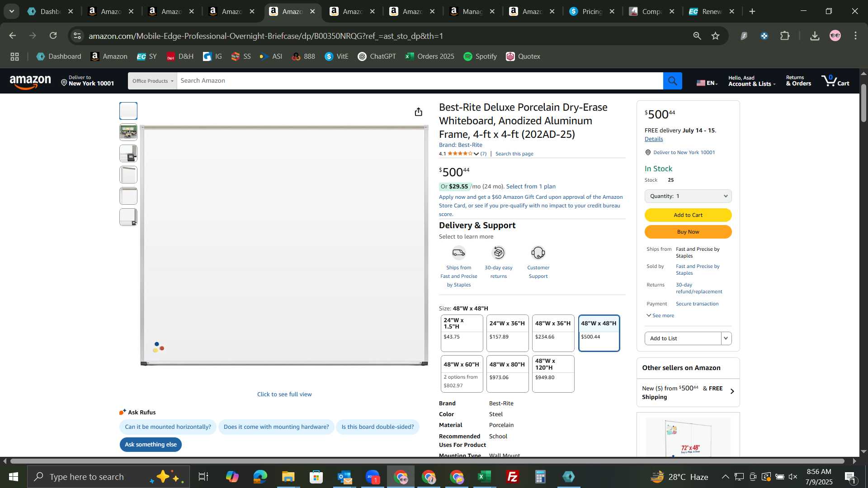Click the share icon above product image
This screenshot has width=868, height=488.
click(x=419, y=112)
